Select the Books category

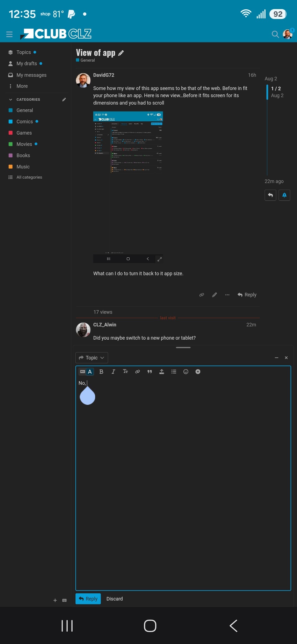tap(23, 155)
